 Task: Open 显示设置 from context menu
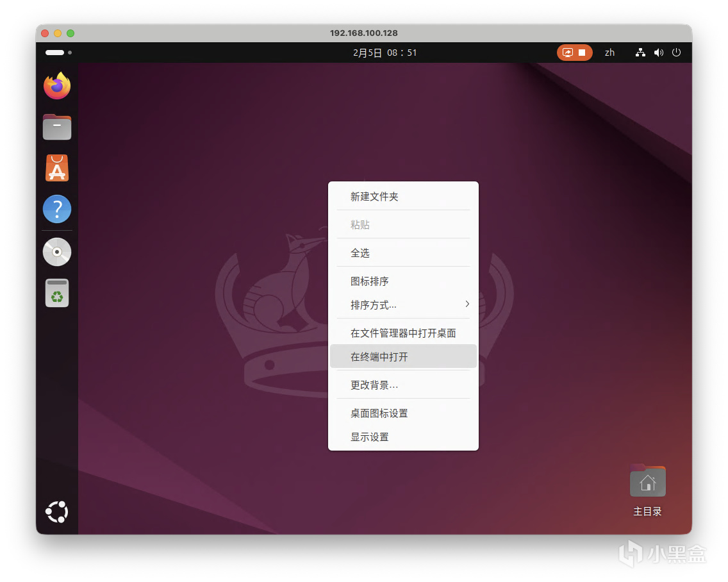point(403,436)
